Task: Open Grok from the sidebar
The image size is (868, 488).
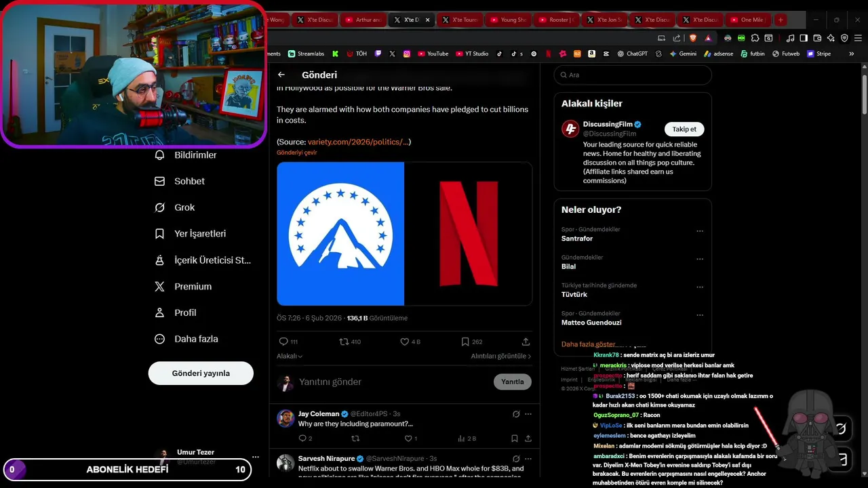Action: tap(175, 207)
